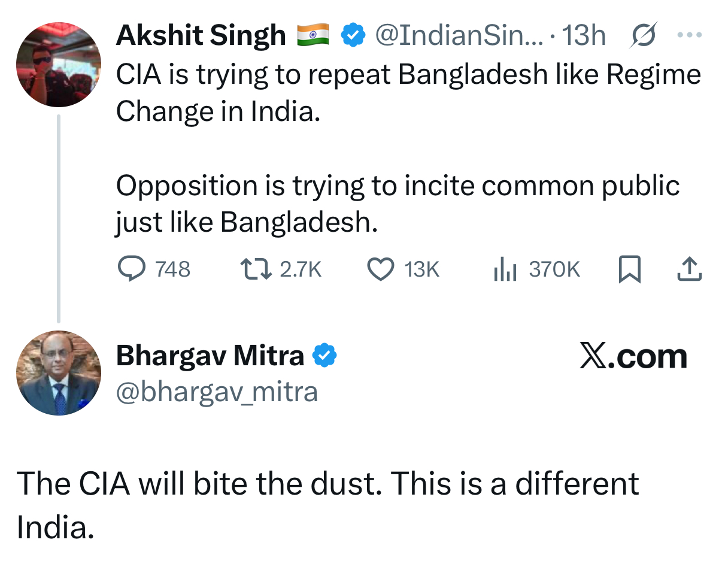Screen dimensions: 722x588
Task: Open the three-dot more options menu
Action: point(689,35)
